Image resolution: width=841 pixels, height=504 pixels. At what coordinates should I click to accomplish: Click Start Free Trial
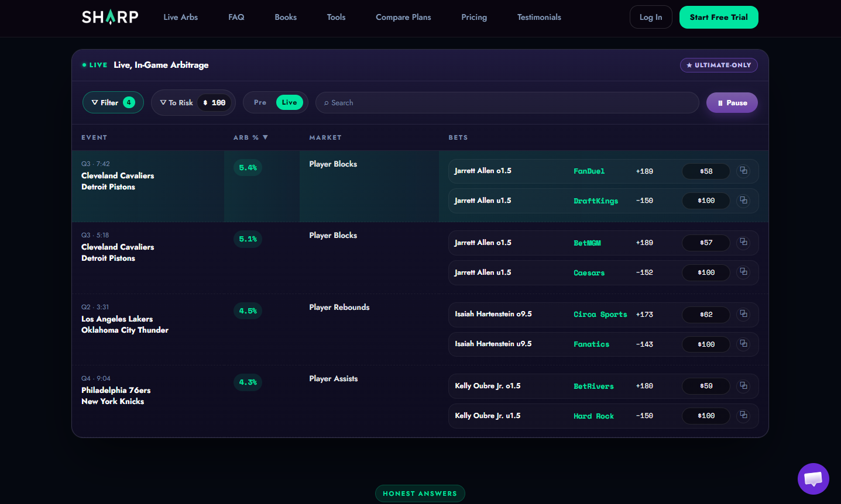pos(719,17)
